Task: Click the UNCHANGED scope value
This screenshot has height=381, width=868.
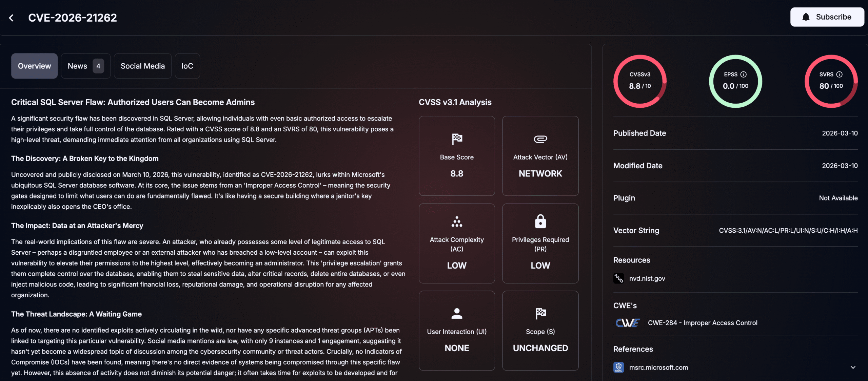Action: point(540,348)
